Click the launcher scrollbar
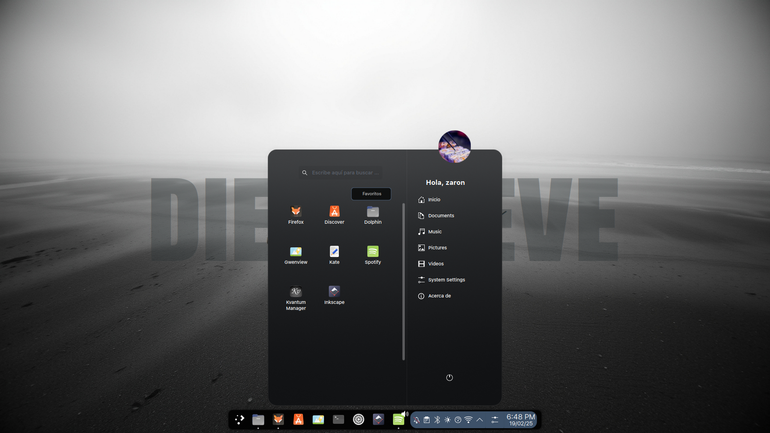This screenshot has height=433, width=770. coord(403,282)
